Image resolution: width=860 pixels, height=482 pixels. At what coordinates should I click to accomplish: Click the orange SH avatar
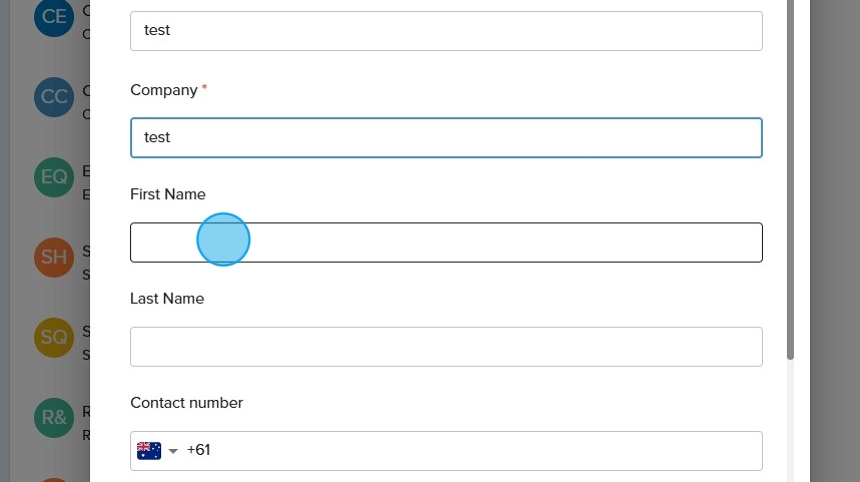[54, 257]
